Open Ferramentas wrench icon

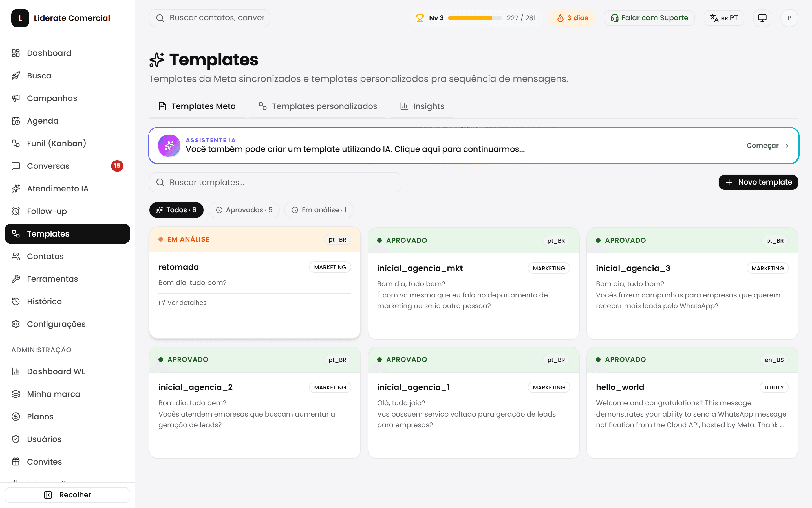(16, 279)
